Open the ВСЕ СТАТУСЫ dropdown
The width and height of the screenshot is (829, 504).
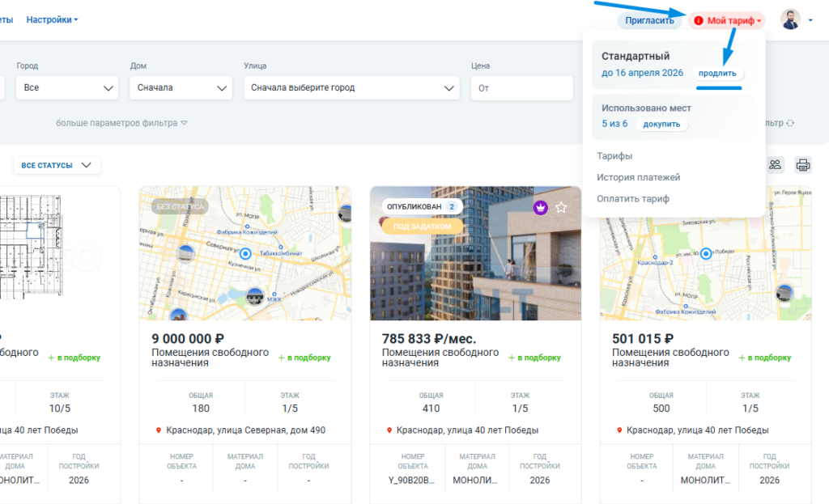coord(57,165)
